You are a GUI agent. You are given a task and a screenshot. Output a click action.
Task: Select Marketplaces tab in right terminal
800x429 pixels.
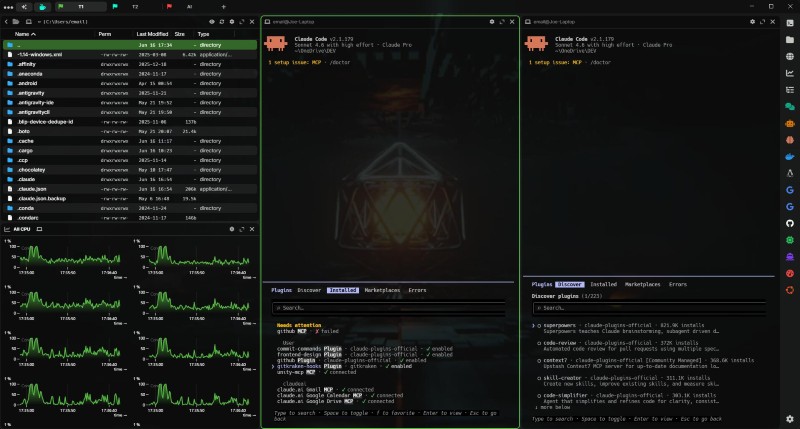pos(642,285)
